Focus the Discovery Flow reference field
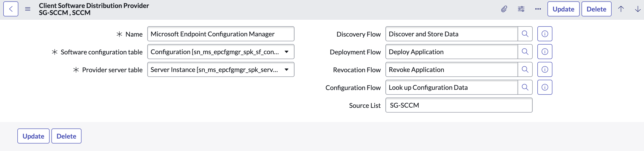 coord(451,34)
